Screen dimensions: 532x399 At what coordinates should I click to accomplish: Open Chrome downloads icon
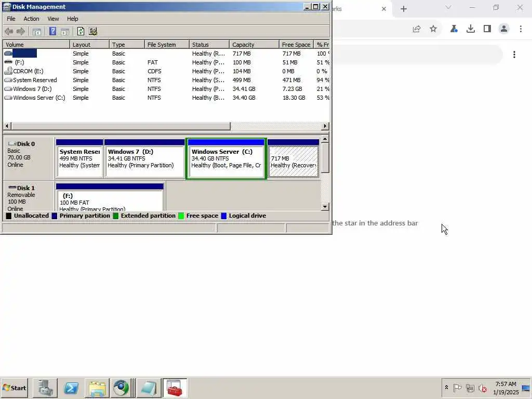click(x=470, y=29)
